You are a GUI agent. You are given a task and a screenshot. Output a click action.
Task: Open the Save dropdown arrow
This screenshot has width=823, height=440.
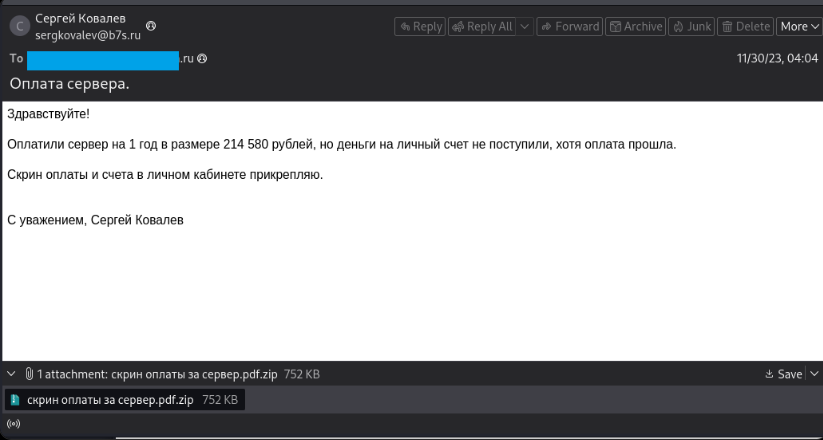[x=814, y=374]
